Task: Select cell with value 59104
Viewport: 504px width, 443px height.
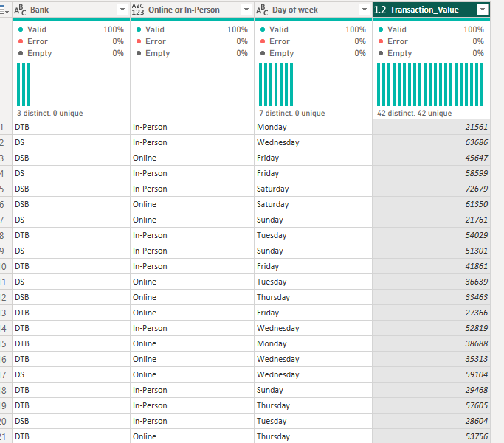Action: pos(431,374)
